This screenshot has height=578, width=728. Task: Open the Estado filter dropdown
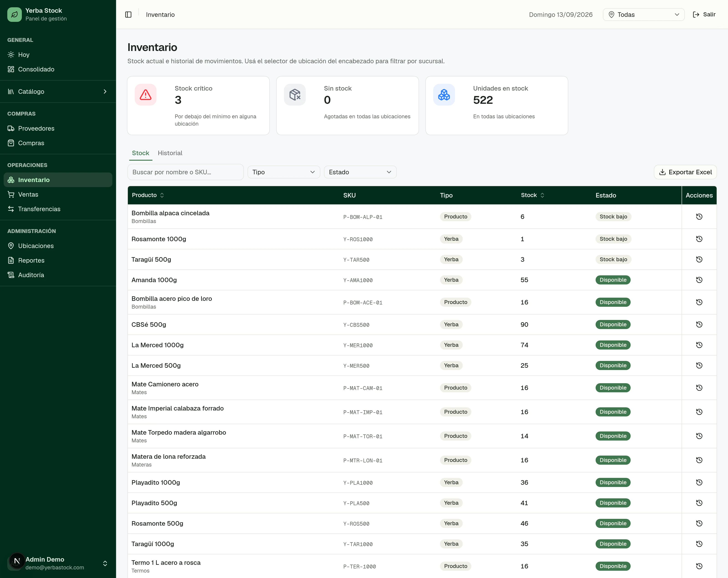pyautogui.click(x=360, y=172)
